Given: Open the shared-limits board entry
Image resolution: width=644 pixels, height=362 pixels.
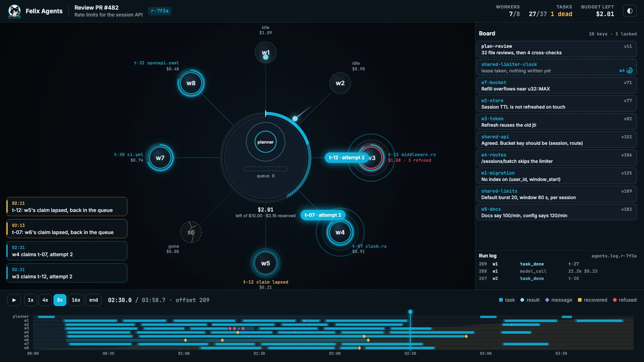Looking at the screenshot, I should 556,194.
